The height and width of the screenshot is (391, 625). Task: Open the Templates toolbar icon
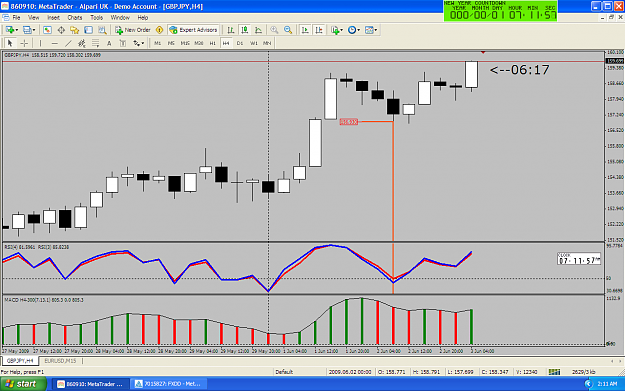coord(369,30)
